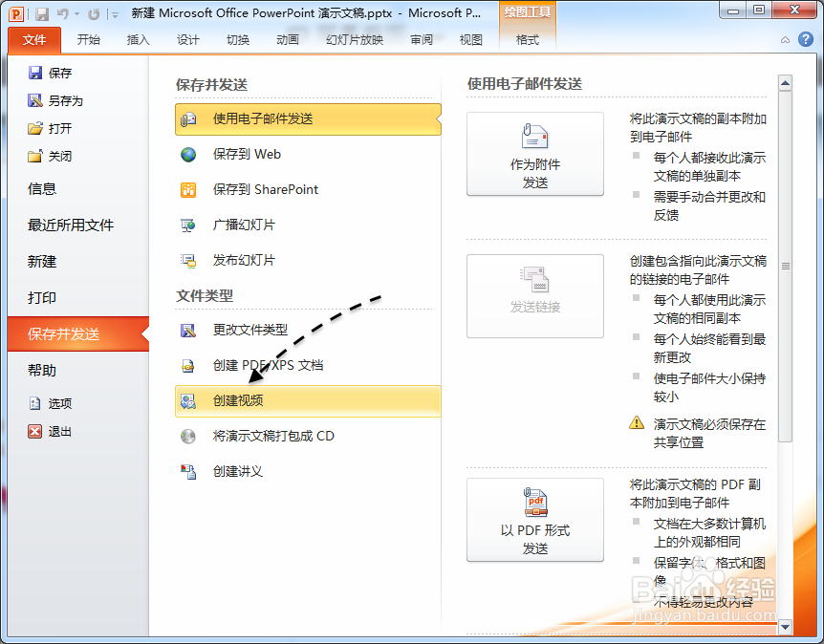Click the PowerPoint application icon
The image size is (824, 644).
16,13
